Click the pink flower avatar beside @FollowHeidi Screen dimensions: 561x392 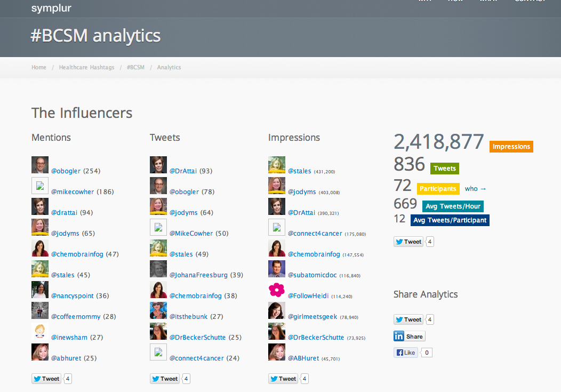tap(277, 290)
